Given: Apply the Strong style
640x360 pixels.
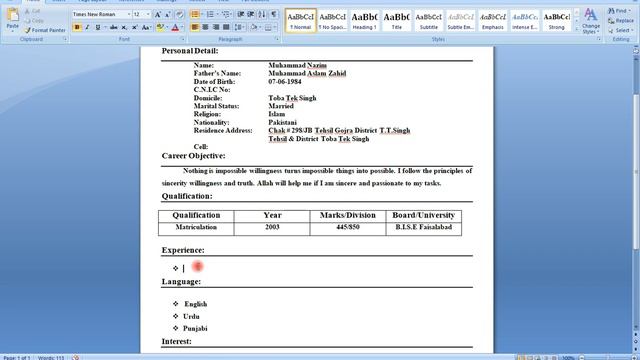Looking at the screenshot, I should click(557, 20).
